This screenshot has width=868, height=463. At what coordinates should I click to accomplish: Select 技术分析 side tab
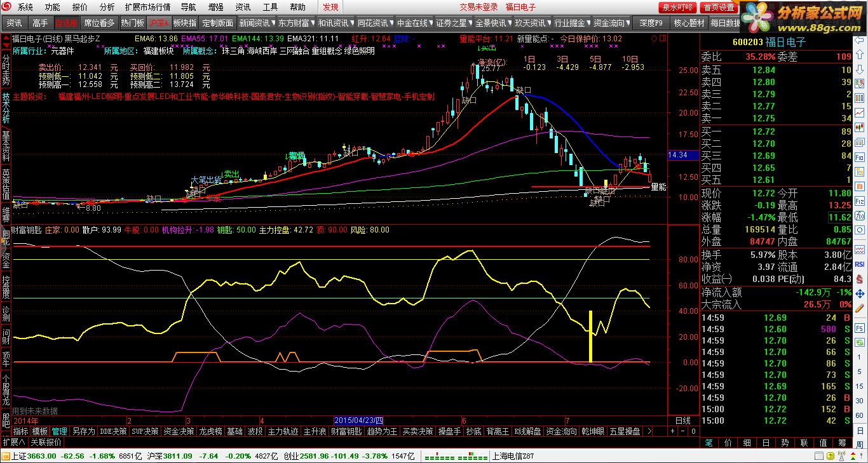(6, 108)
